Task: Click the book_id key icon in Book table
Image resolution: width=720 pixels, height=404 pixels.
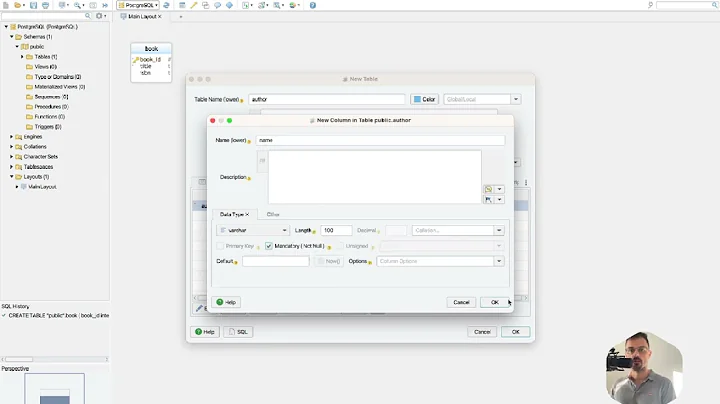Action: click(x=136, y=60)
